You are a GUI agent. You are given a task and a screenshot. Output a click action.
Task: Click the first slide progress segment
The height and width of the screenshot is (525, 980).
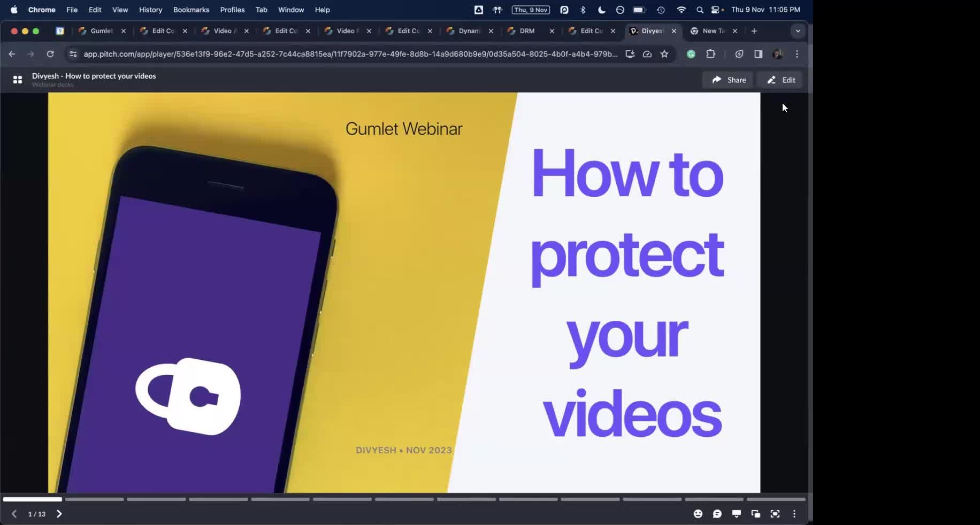pyautogui.click(x=33, y=499)
